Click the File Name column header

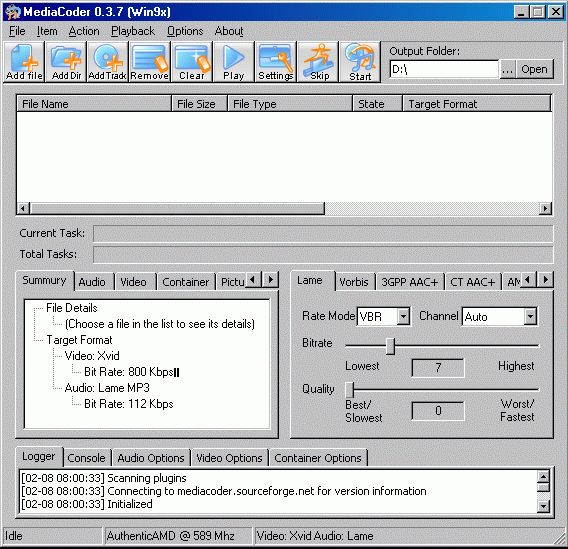pyautogui.click(x=94, y=104)
